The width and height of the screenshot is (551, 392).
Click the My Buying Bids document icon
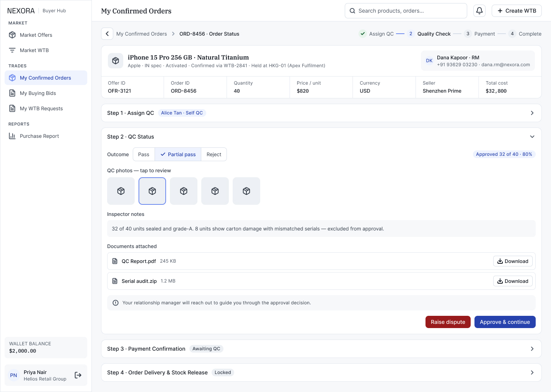pos(12,93)
